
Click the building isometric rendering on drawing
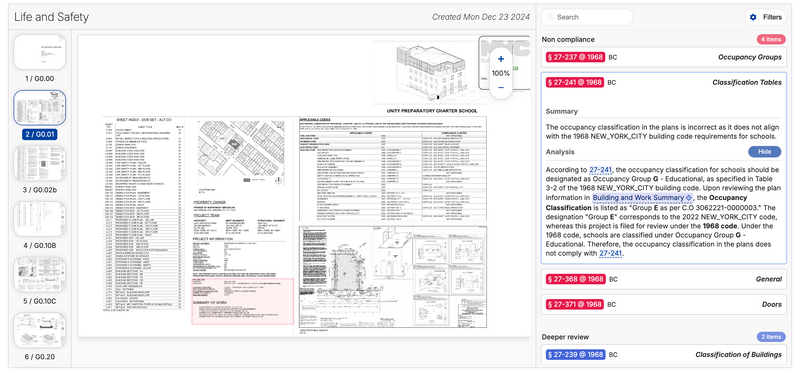pyautogui.click(x=432, y=71)
